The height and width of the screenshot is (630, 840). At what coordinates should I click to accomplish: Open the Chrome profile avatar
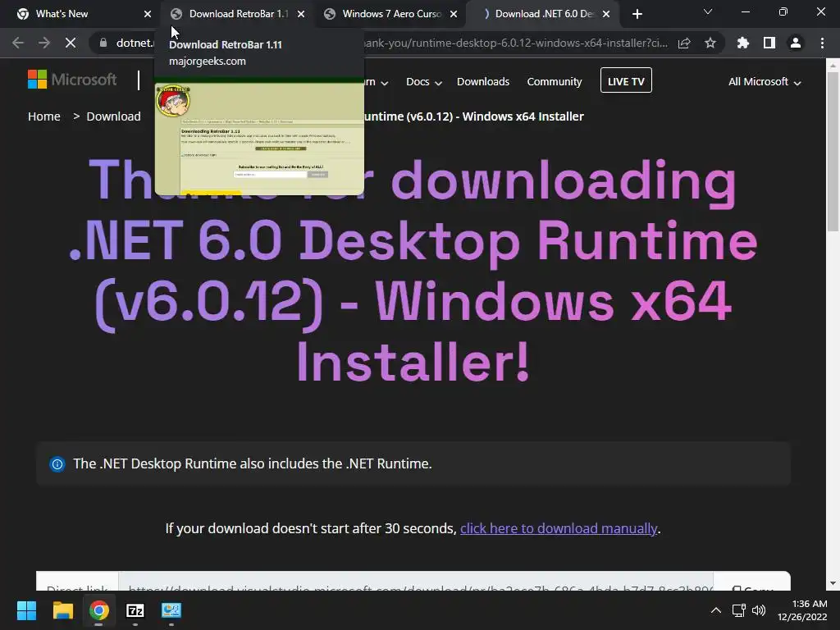coord(796,43)
